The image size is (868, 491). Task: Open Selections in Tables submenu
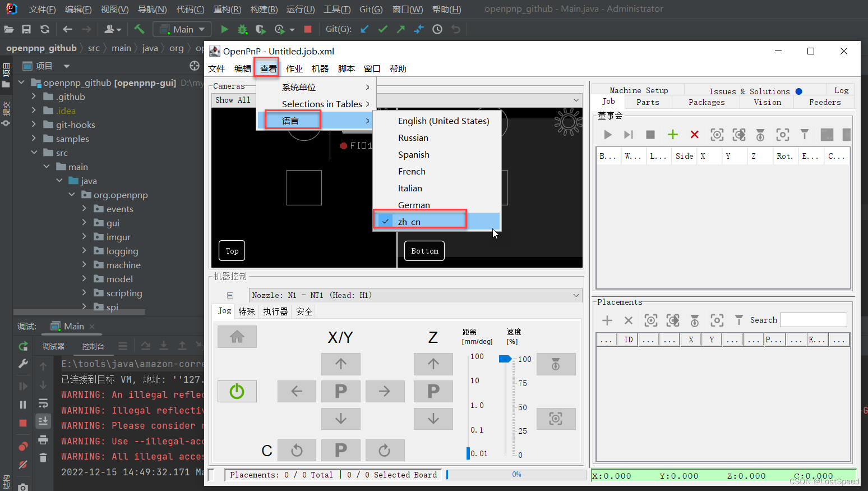(316, 104)
